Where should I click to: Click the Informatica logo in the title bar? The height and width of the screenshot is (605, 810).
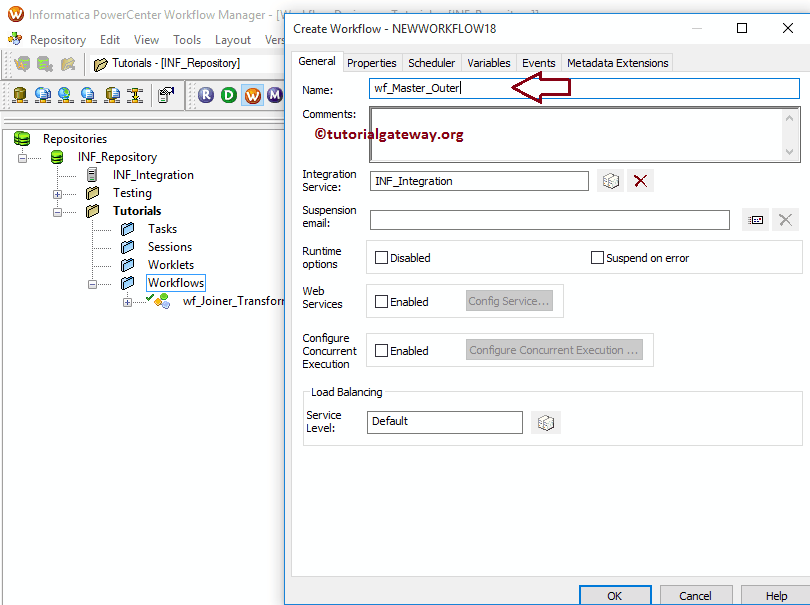click(15, 14)
